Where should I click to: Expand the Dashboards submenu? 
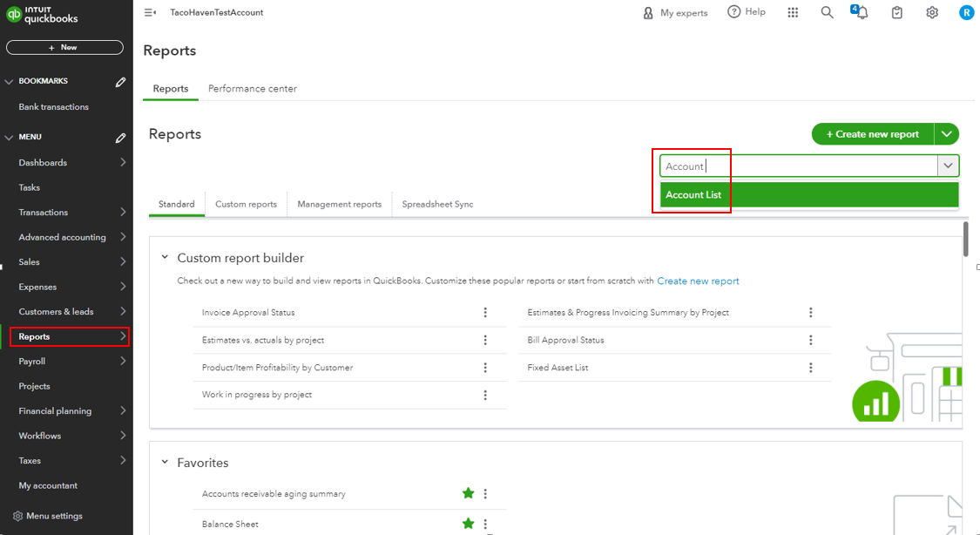click(123, 162)
